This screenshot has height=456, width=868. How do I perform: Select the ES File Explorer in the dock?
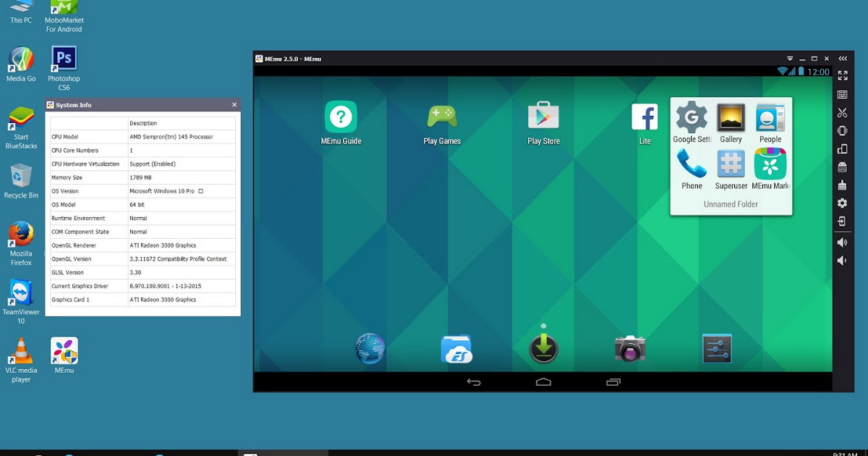click(x=456, y=347)
